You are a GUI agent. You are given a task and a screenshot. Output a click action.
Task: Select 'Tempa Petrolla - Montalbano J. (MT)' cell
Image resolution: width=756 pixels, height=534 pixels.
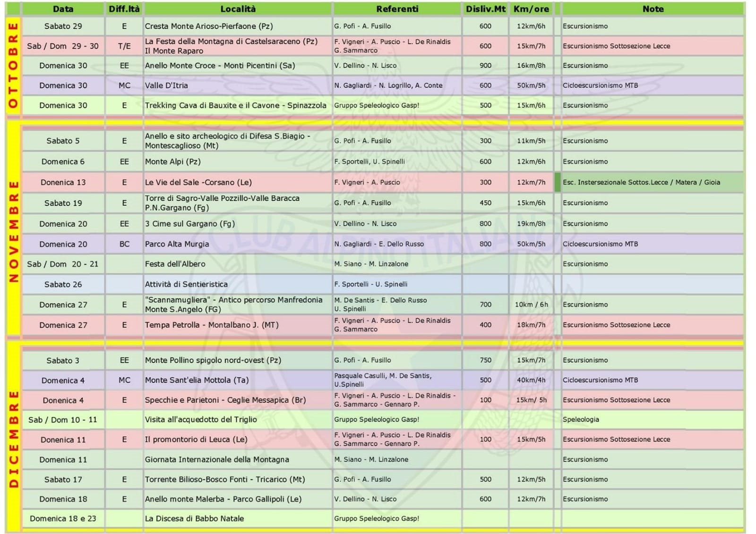coord(238,325)
